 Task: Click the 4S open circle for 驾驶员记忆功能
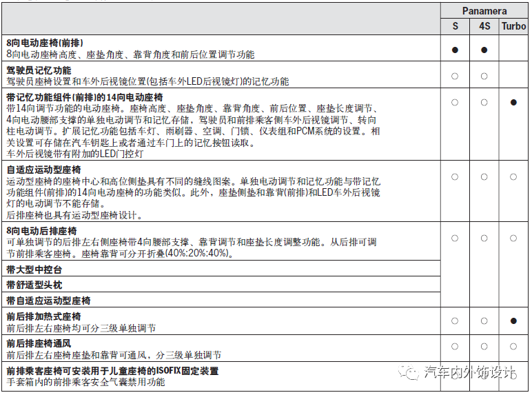(484, 77)
